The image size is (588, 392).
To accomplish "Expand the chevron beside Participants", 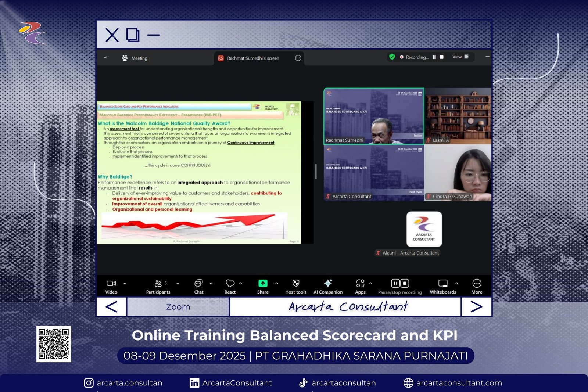I will pos(178,283).
